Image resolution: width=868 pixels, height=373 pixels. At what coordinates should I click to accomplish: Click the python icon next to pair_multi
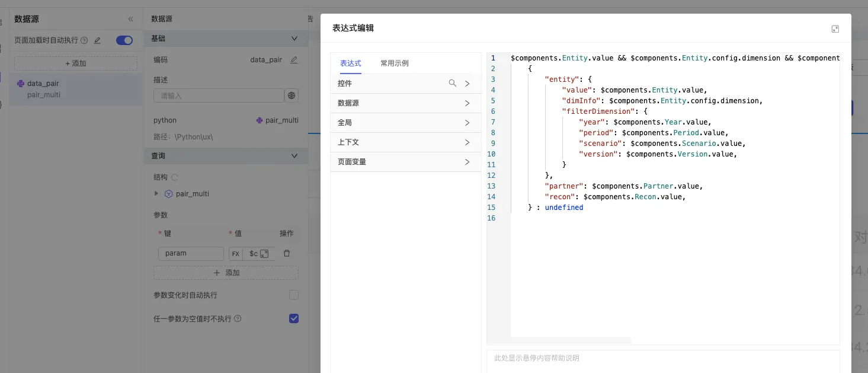[x=260, y=120]
